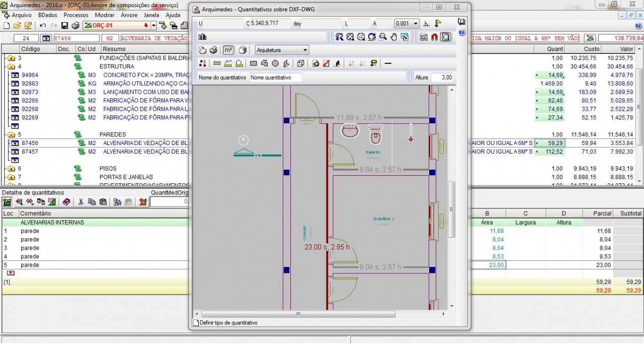
Task: Toggle the magnifier view button beside magnet
Action: (445, 37)
